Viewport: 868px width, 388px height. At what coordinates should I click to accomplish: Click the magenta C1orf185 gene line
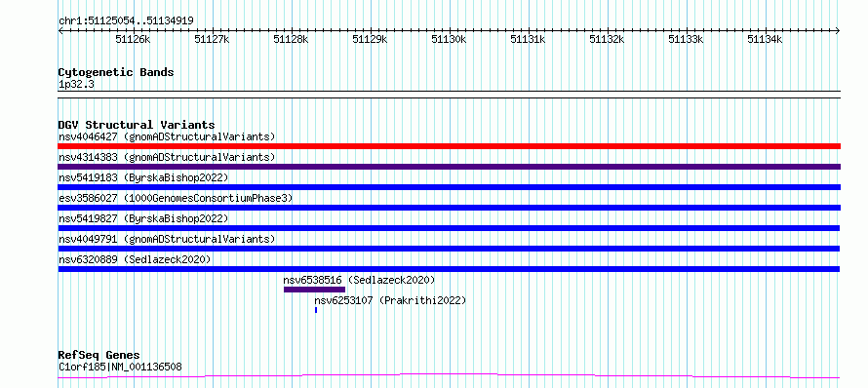coord(449,376)
